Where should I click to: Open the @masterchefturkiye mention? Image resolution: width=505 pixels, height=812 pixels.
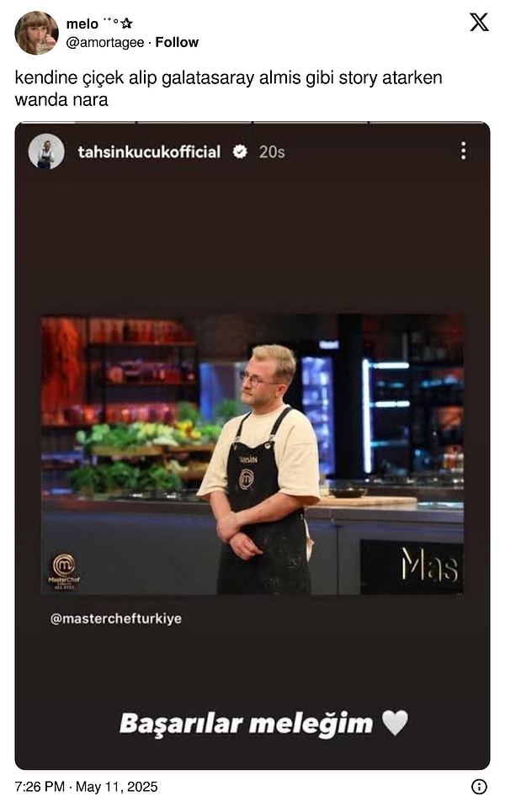(115, 618)
